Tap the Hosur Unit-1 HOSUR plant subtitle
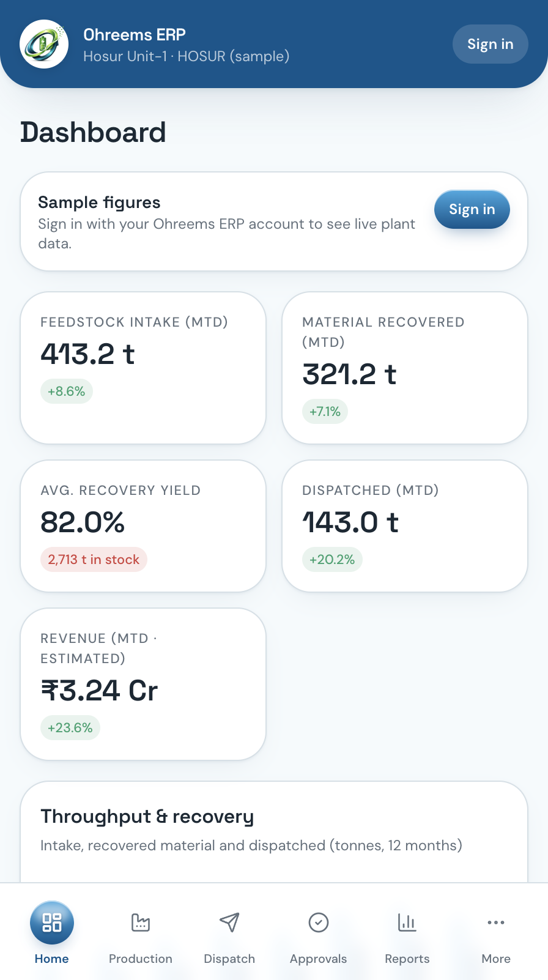The image size is (548, 980). click(x=186, y=56)
